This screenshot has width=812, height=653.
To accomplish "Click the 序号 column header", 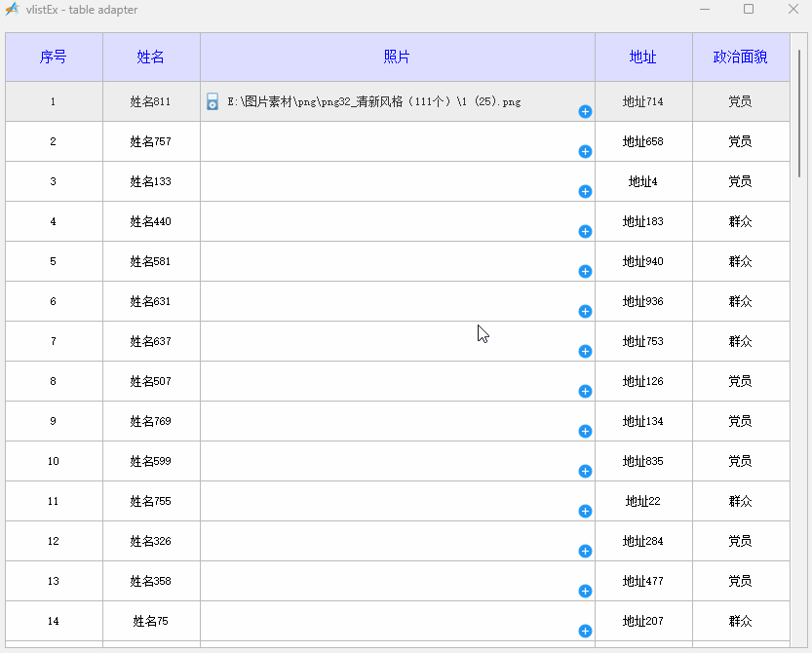I will coord(54,57).
